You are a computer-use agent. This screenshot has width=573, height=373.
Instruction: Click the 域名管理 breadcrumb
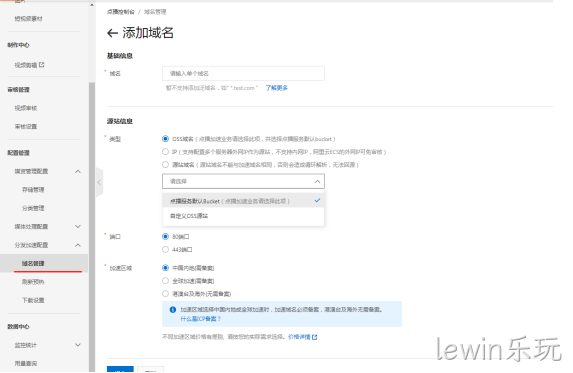point(155,12)
